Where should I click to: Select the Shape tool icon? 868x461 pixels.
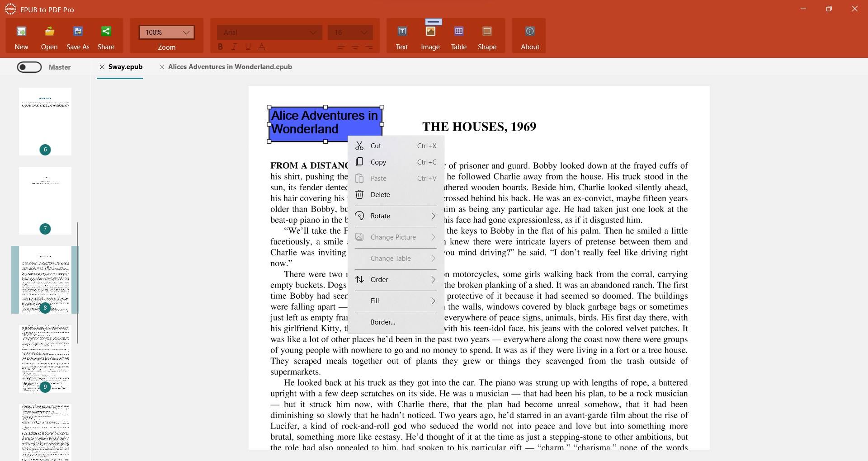[x=487, y=31]
